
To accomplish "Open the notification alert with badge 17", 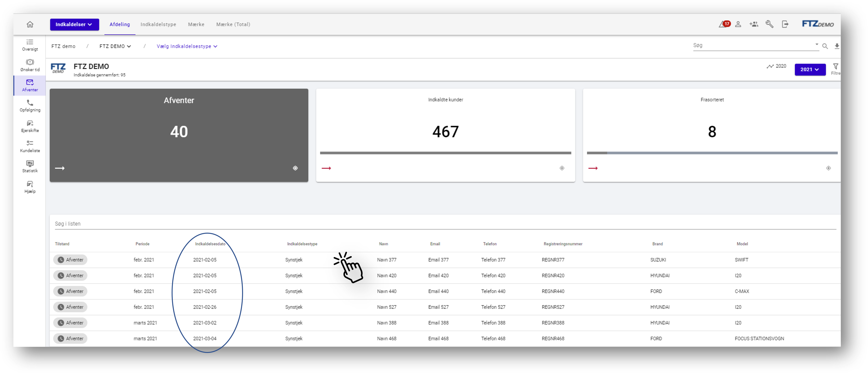I will click(x=725, y=24).
